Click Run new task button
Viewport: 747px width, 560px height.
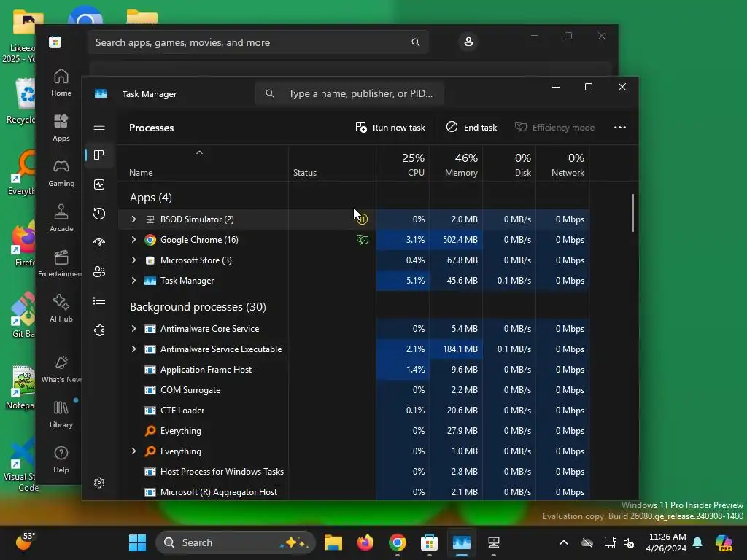390,127
